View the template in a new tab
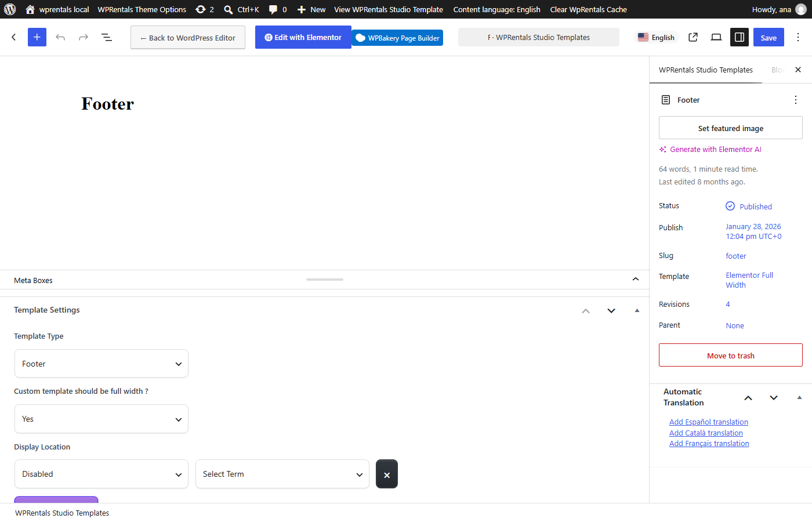 [693, 37]
